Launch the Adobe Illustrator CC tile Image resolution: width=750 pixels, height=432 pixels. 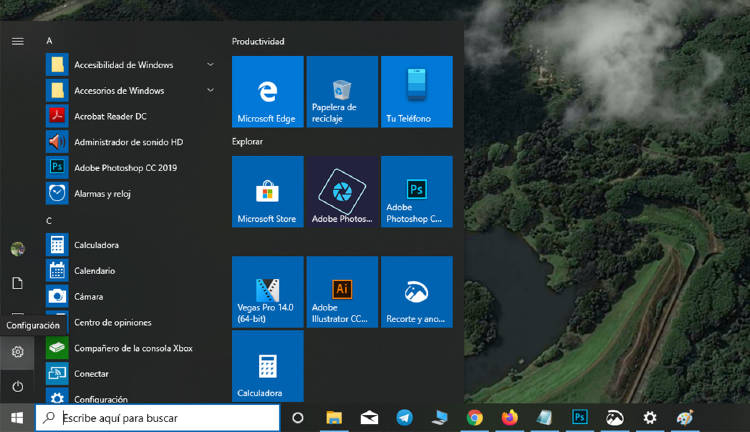342,292
